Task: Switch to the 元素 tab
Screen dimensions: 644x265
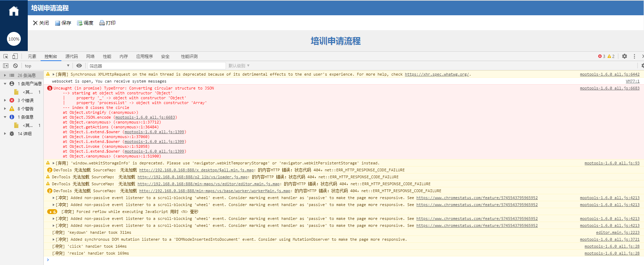Action: pos(32,57)
